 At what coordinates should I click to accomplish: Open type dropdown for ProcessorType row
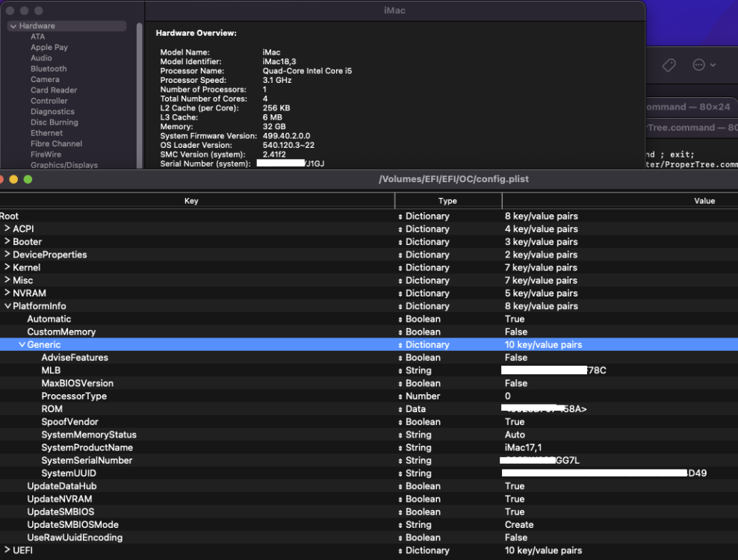click(x=400, y=396)
